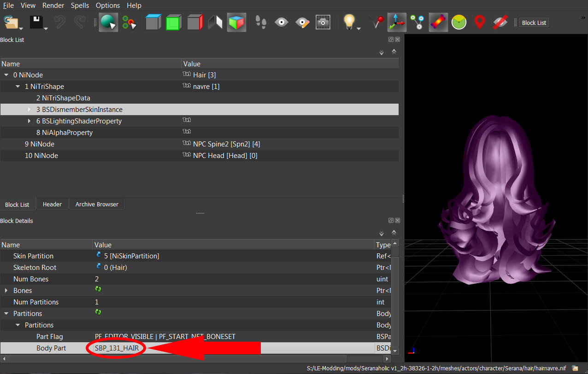Switch to the Block List tab
This screenshot has height=374, width=588.
tap(17, 205)
